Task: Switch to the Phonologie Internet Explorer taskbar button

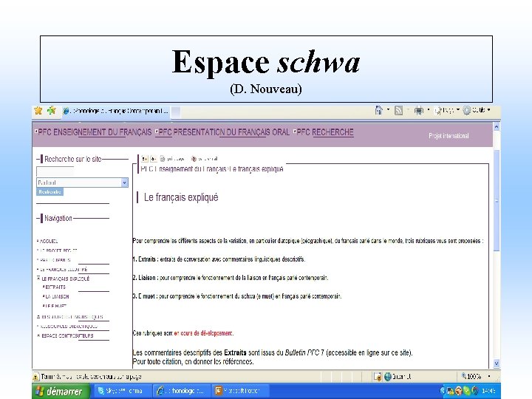Action: 181,391
